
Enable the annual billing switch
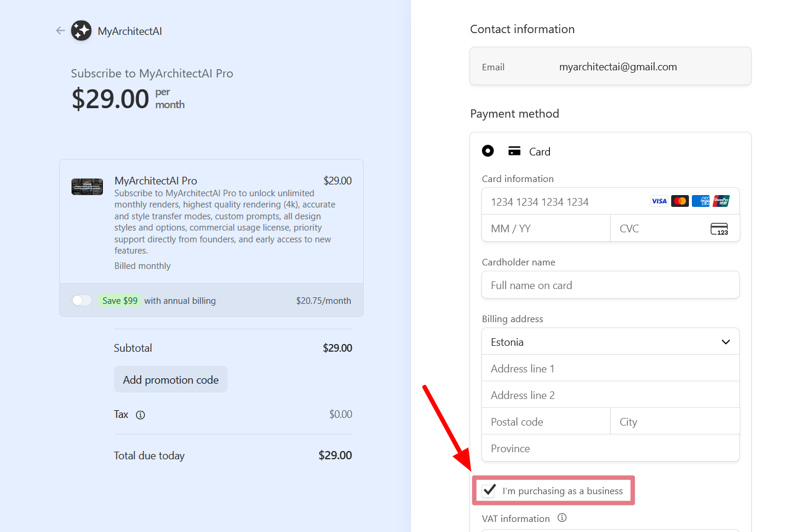point(82,300)
